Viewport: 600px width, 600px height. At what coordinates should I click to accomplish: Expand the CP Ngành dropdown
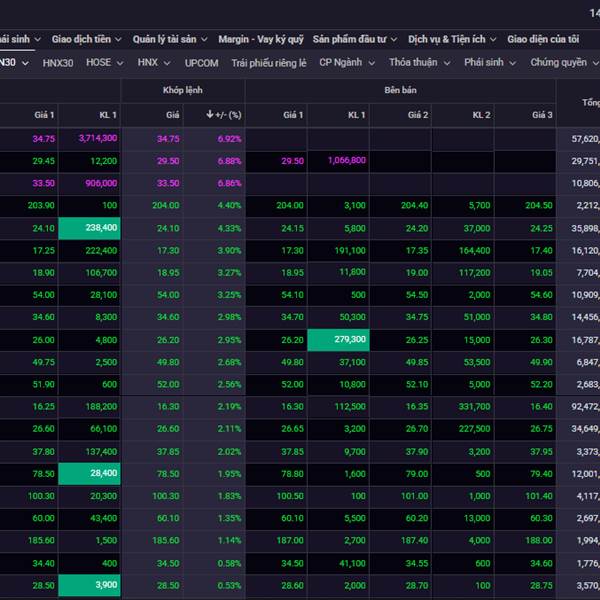(346, 62)
